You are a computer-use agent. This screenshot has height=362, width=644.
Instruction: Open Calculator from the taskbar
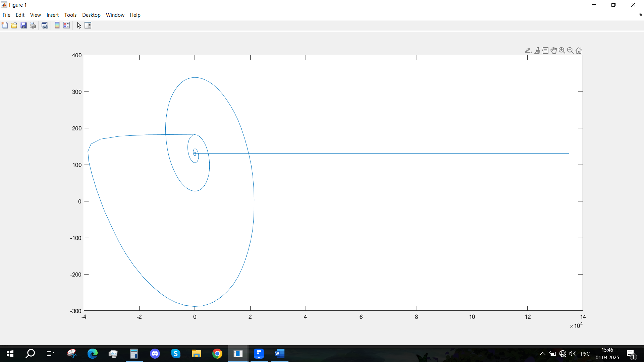(x=134, y=354)
